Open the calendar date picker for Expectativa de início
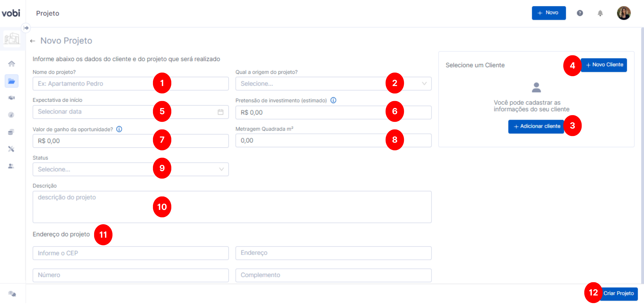Viewport: 644px width, 306px height. [220, 112]
